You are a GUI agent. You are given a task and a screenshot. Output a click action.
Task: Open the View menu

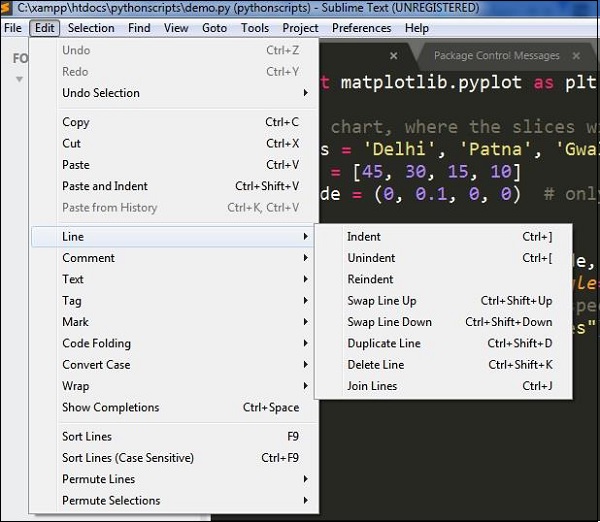[x=176, y=28]
